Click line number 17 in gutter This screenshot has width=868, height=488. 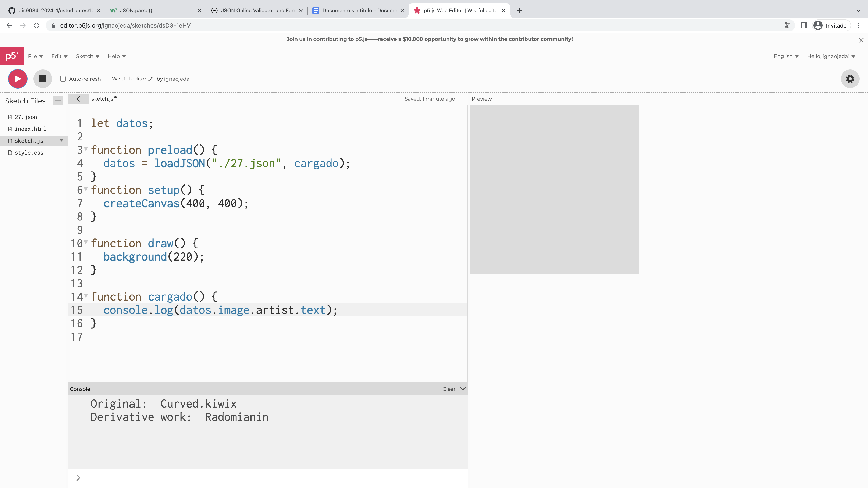pos(77,336)
